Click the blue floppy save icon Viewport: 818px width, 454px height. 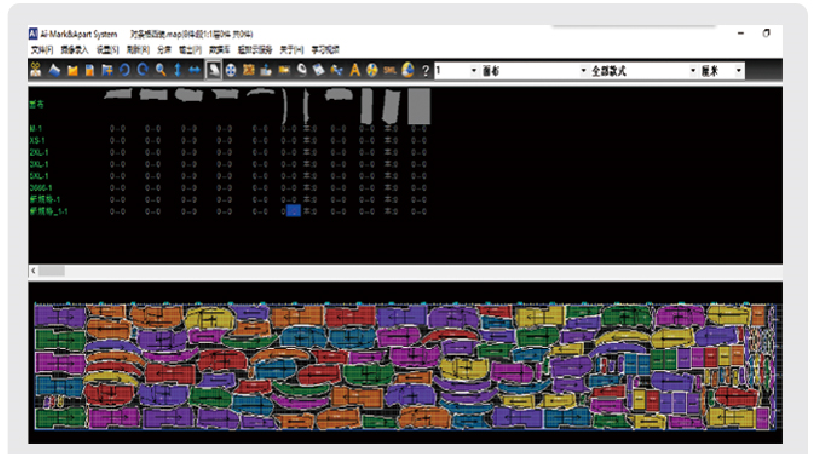point(90,71)
